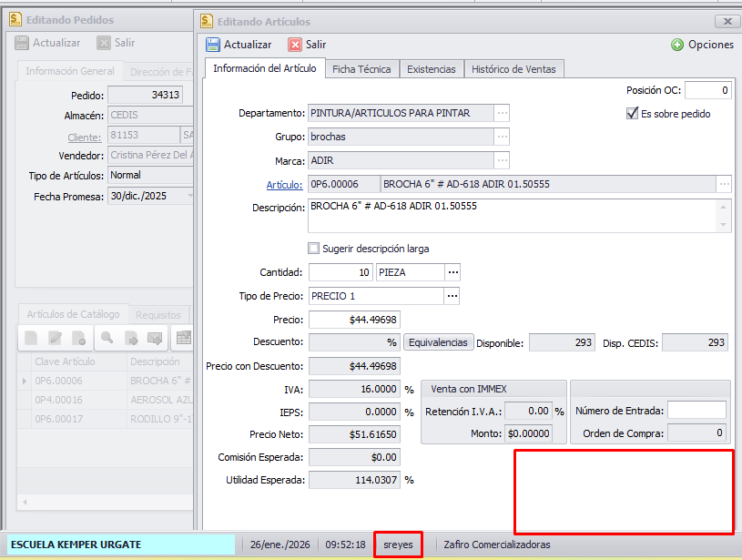Uncheck the Es sobre pedido checkbox
742x560 pixels.
pos(633,114)
